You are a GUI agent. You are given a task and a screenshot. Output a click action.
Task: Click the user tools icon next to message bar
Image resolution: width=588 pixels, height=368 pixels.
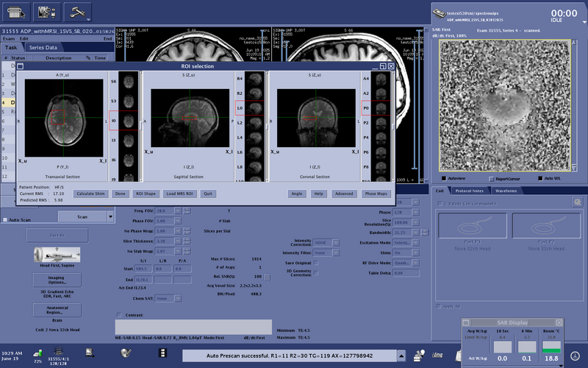[419, 355]
